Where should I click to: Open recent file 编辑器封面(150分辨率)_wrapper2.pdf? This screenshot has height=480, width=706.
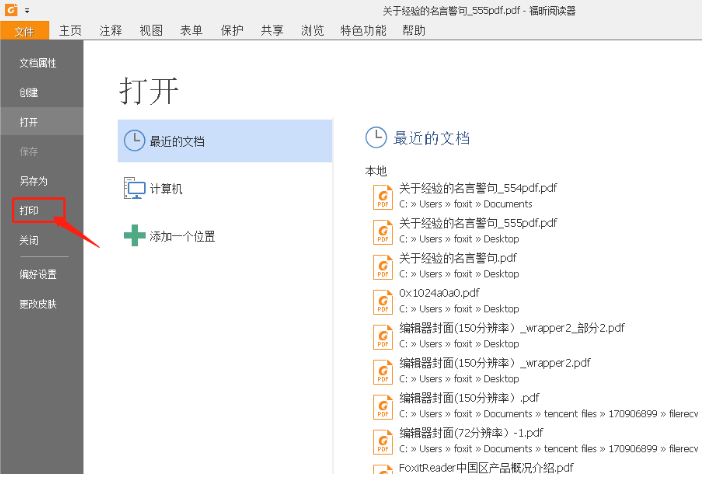tap(494, 363)
